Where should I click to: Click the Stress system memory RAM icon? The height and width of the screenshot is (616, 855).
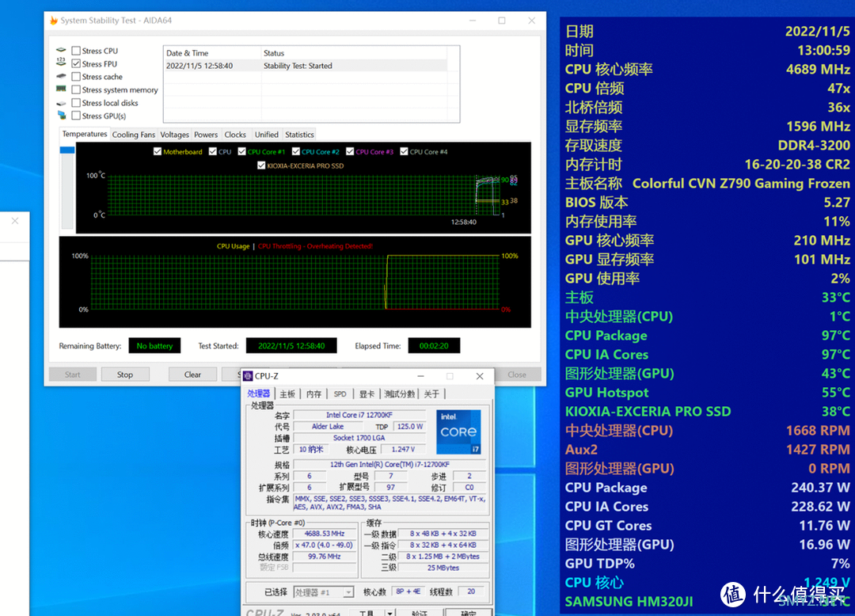click(61, 89)
